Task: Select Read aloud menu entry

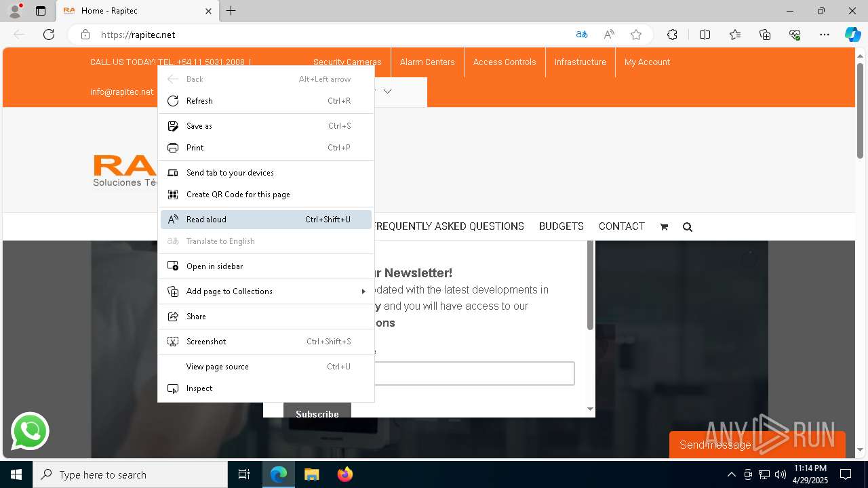Action: click(266, 220)
